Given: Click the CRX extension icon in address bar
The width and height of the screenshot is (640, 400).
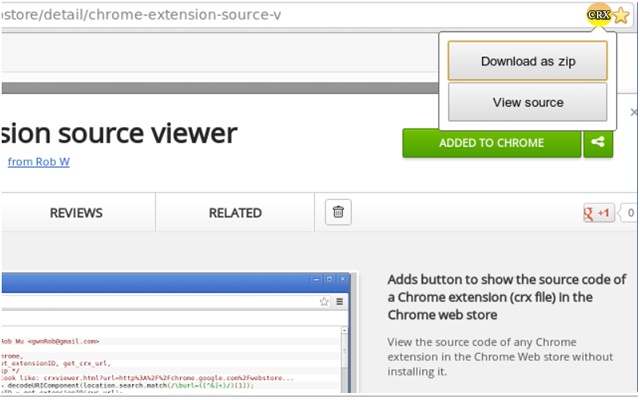Looking at the screenshot, I should [598, 15].
